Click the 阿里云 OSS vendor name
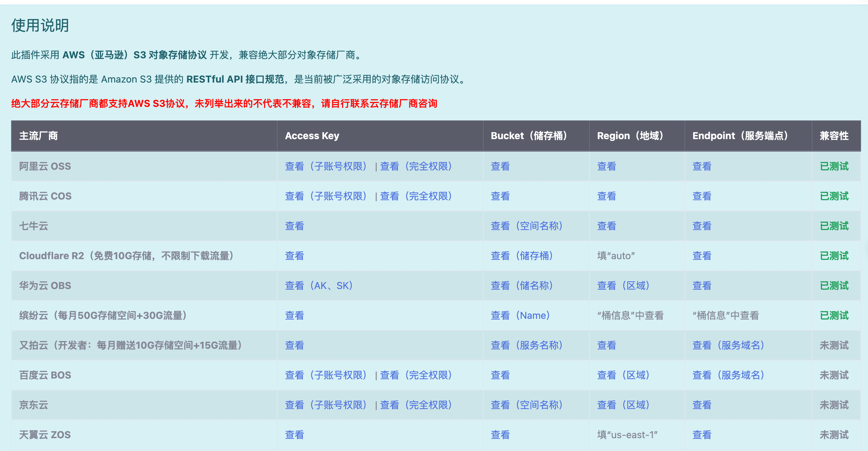 (x=45, y=167)
